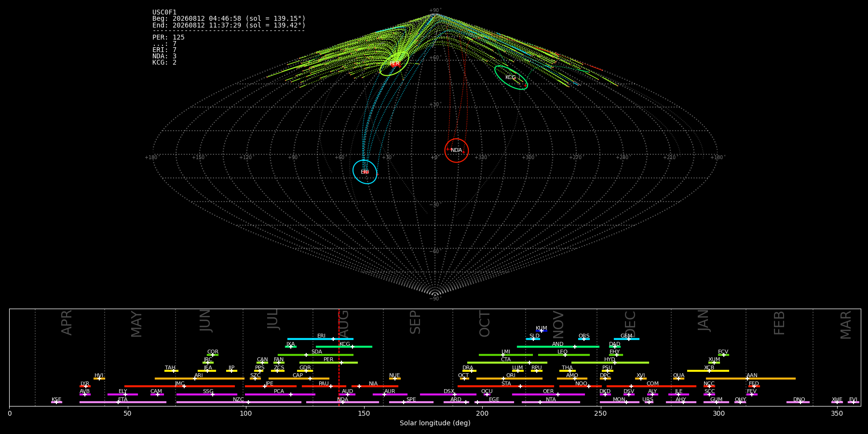Click the PER radiant label on sky map
This screenshot has width=868, height=434.
[x=394, y=64]
